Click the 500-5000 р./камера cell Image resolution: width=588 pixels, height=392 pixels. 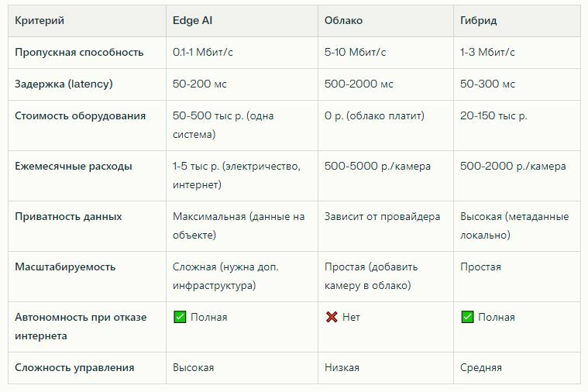377,166
